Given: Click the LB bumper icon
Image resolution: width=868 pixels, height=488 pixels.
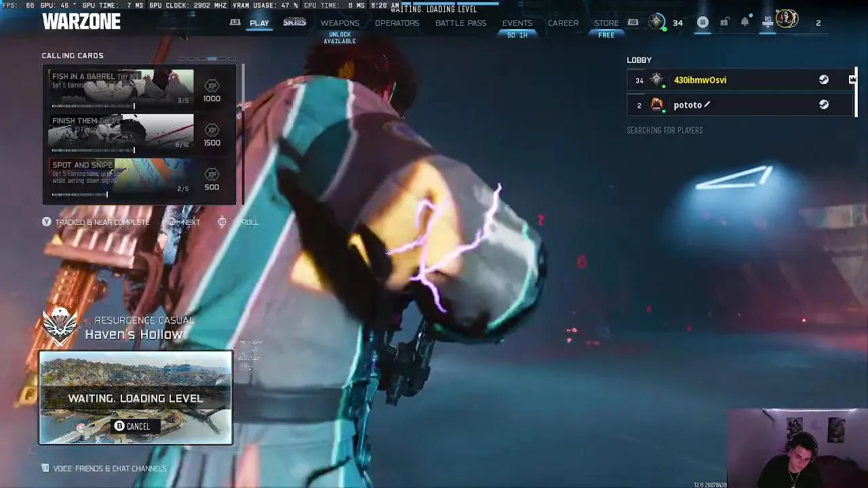Looking at the screenshot, I should (235, 22).
